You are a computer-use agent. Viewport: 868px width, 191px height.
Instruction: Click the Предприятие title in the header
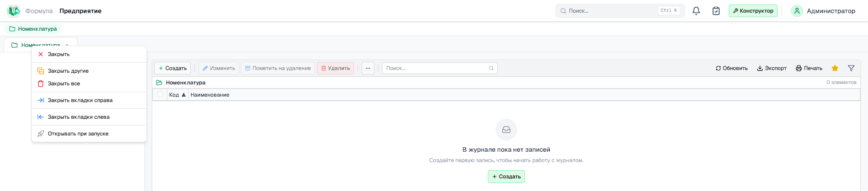pos(80,11)
